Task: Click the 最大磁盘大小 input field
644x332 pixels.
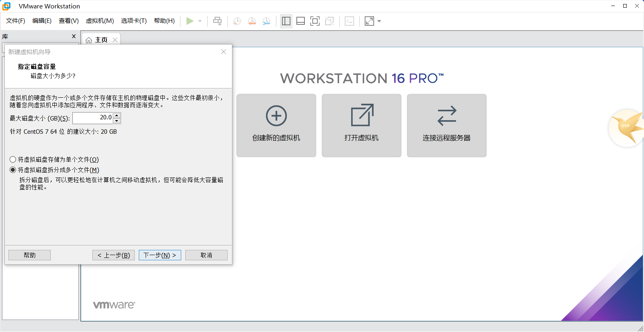Action: pos(93,118)
